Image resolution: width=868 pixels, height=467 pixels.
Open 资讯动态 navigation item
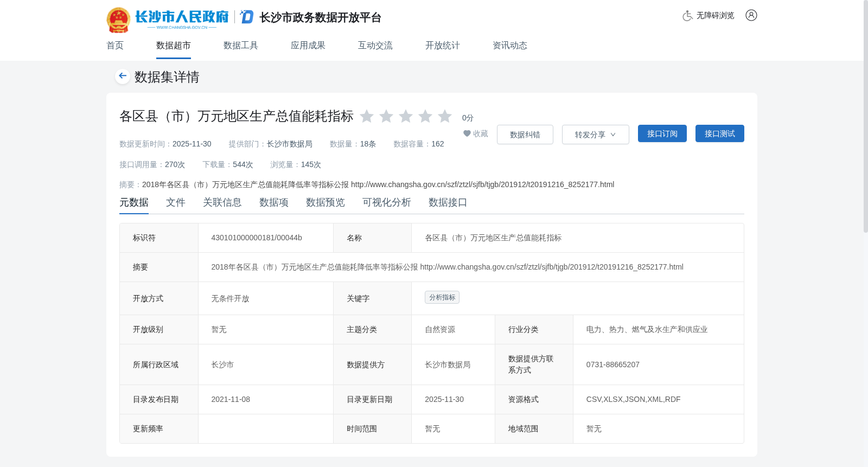510,46
